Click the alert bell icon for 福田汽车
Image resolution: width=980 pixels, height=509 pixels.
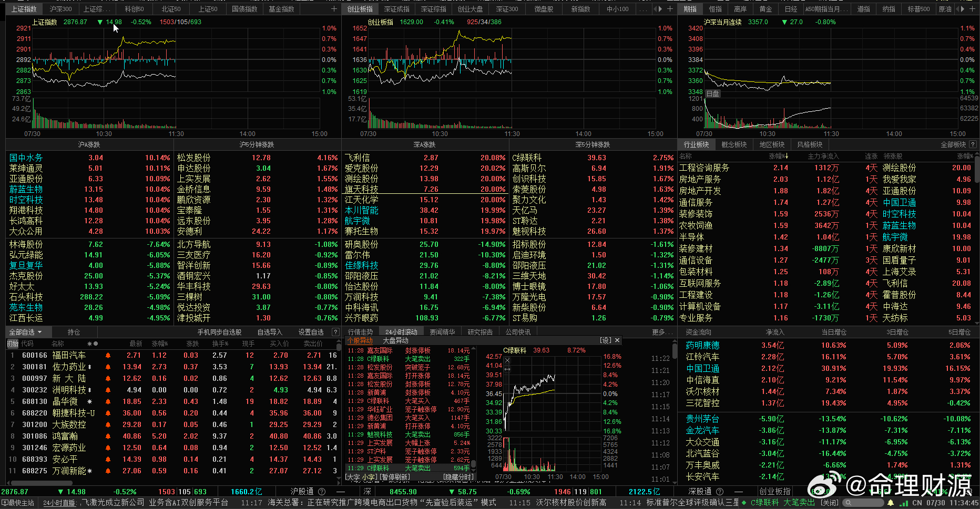coord(108,356)
